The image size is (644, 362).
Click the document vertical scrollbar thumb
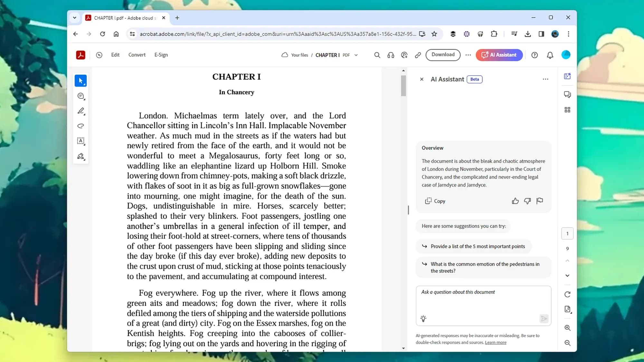(x=403, y=86)
